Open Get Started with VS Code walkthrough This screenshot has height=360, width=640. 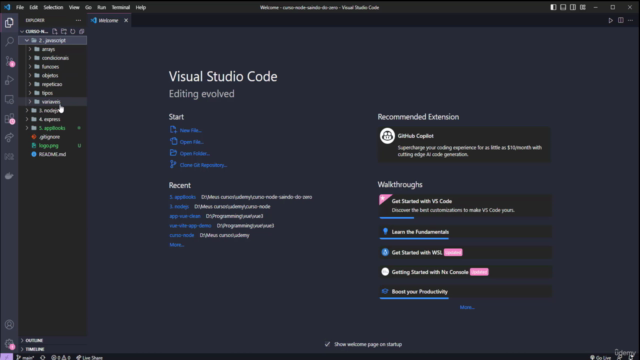(465, 206)
